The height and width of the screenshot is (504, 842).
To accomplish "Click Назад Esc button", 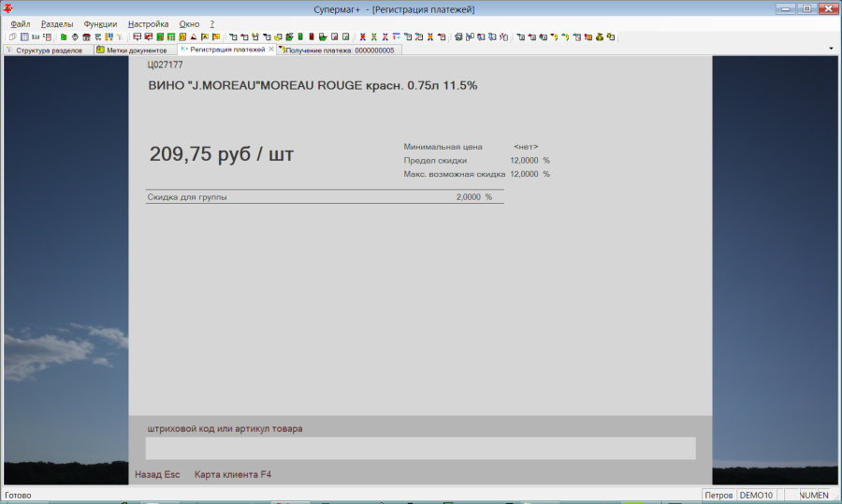I will (157, 474).
